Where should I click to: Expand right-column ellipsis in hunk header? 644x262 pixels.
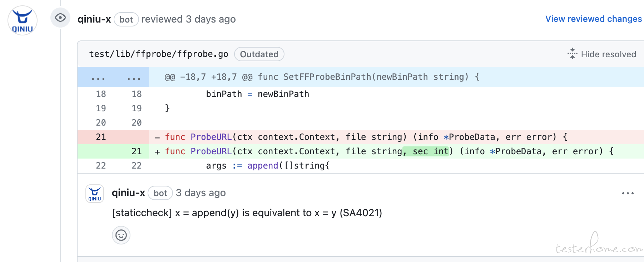(x=134, y=77)
